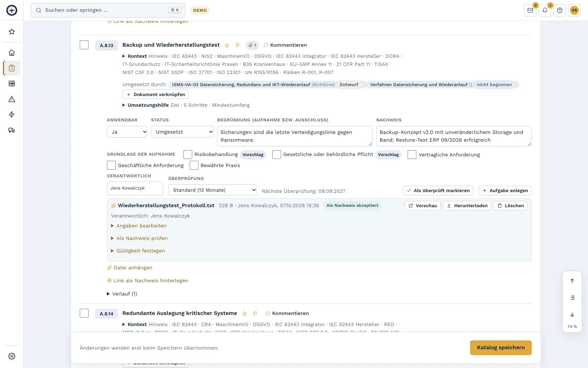Flag the A.8.13 Backup control

tap(238, 45)
